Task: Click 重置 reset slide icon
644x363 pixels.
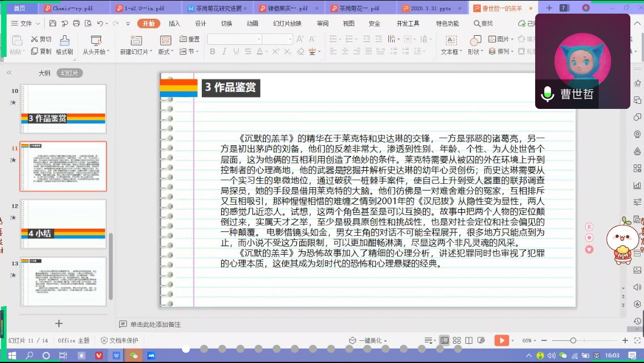Action: coord(189,39)
